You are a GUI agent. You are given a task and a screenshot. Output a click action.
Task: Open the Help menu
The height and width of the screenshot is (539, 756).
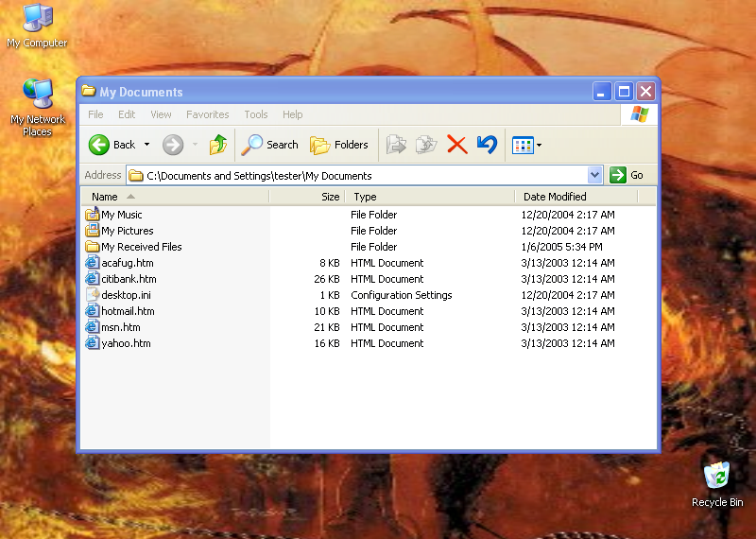point(293,114)
